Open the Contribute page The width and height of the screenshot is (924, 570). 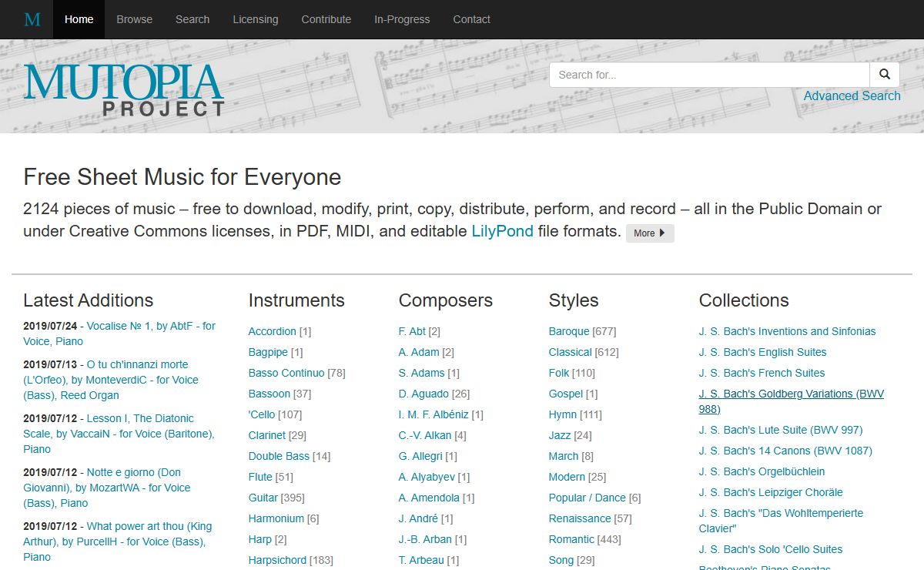click(326, 19)
